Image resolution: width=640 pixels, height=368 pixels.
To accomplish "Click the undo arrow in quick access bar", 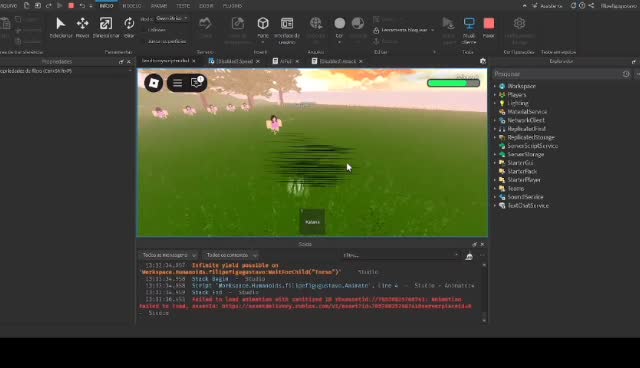I will [82, 6].
